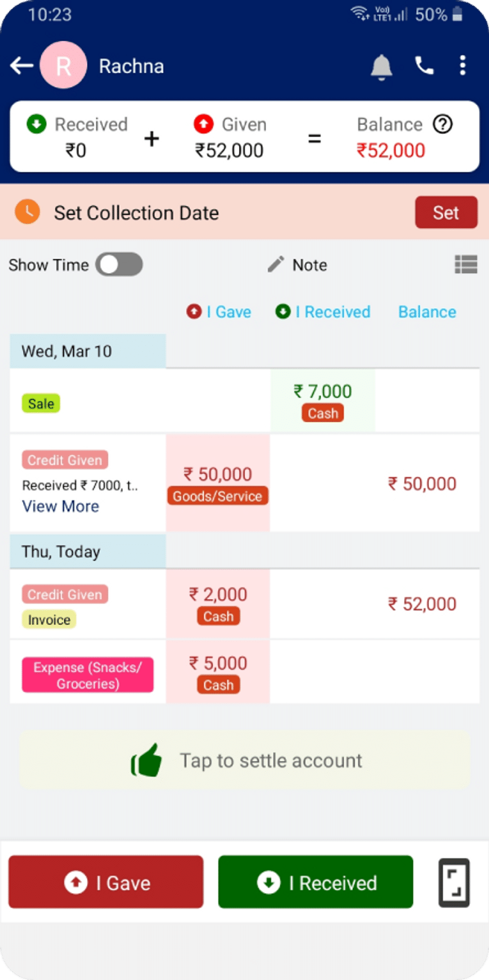Open the Expense Snacks/Groceries entry
This screenshot has width=489, height=980.
[x=88, y=675]
